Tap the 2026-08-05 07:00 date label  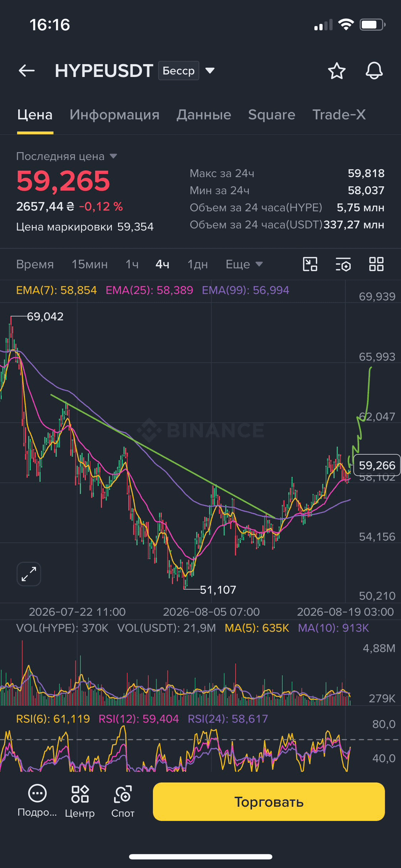[x=211, y=612]
